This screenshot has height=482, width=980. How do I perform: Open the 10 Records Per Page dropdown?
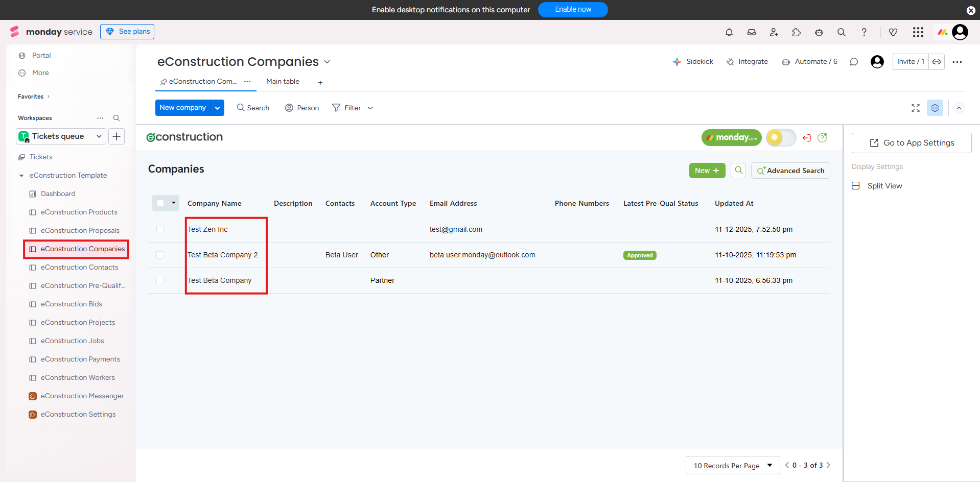pyautogui.click(x=732, y=465)
